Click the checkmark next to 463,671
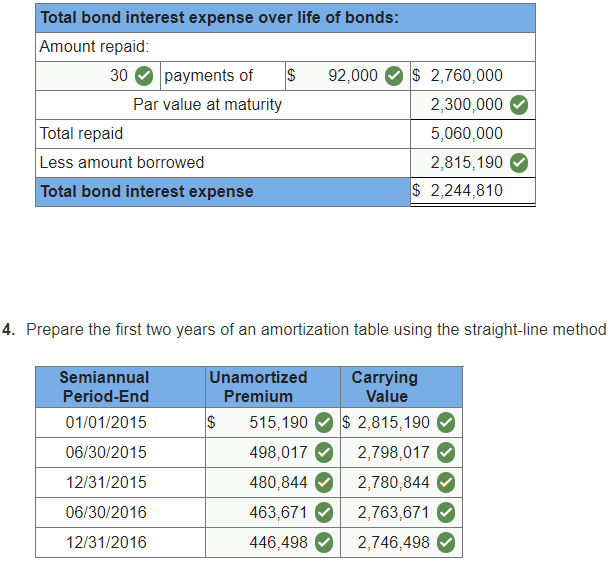The height and width of the screenshot is (562, 610). tap(324, 512)
